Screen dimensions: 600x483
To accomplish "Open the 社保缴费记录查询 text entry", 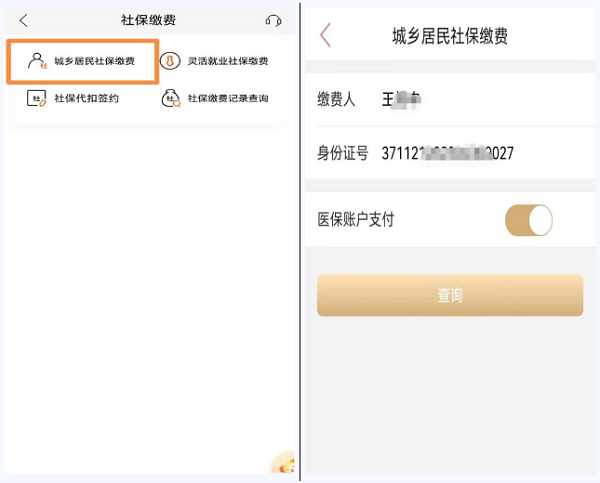I will [228, 98].
